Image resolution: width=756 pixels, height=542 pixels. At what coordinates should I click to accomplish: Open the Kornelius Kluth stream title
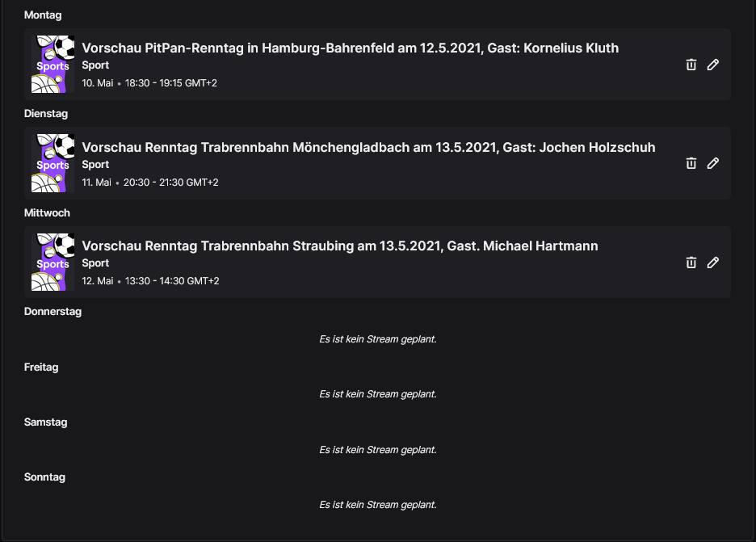pyautogui.click(x=350, y=48)
